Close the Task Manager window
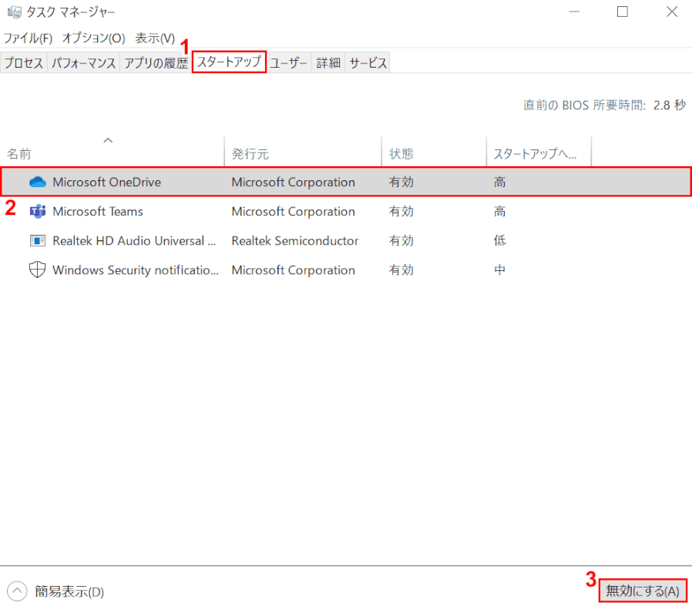692x616 pixels. 672,12
